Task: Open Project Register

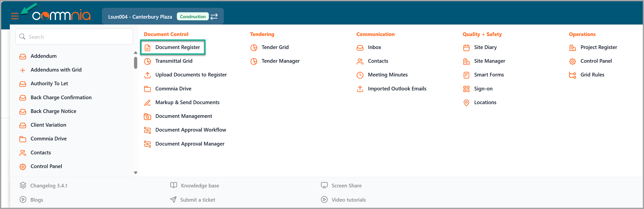Action: click(599, 47)
